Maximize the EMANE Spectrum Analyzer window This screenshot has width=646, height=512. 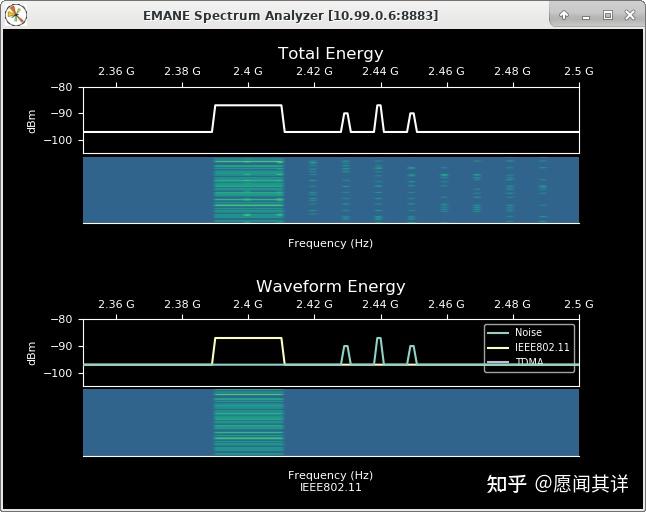(608, 15)
